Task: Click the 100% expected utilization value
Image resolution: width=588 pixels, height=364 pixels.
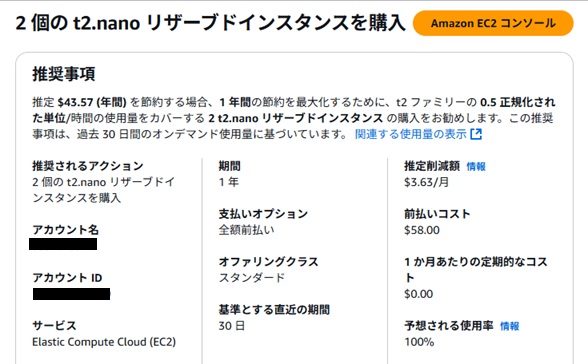Action: pyautogui.click(x=419, y=342)
